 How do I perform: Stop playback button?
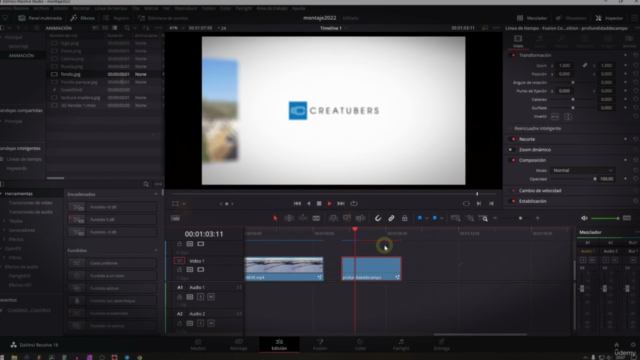coord(319,203)
